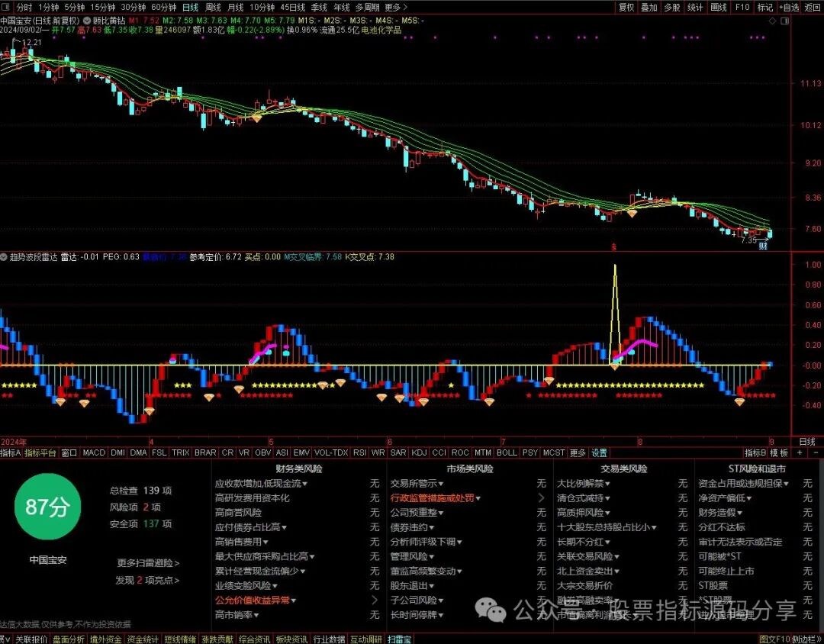Click the 日线 label at chart axis corner

(x=807, y=442)
